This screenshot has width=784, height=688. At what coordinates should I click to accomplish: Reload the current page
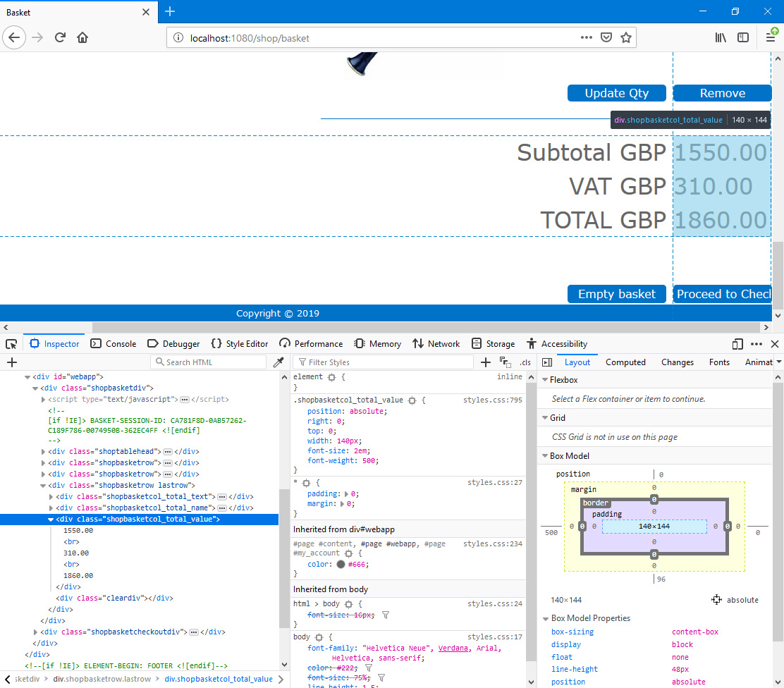[x=60, y=37]
